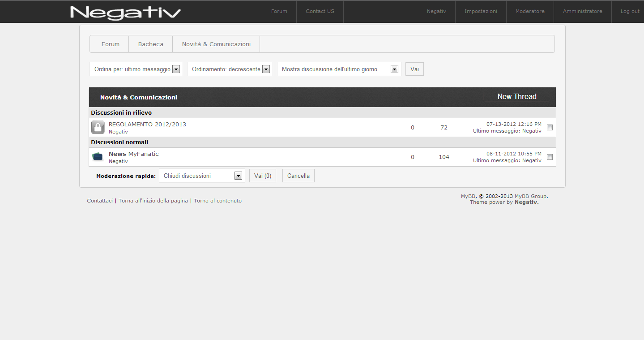
Task: Open the Amministratore panel link
Action: pyautogui.click(x=583, y=11)
